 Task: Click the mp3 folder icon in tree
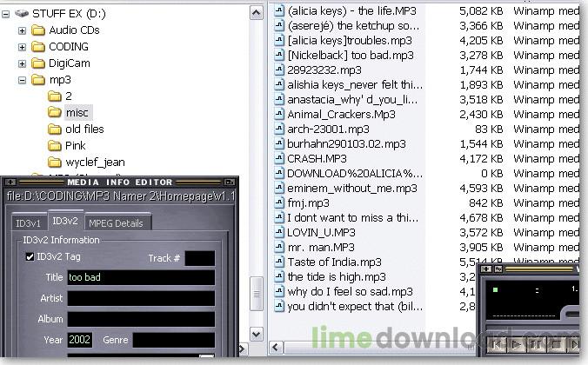coord(38,79)
